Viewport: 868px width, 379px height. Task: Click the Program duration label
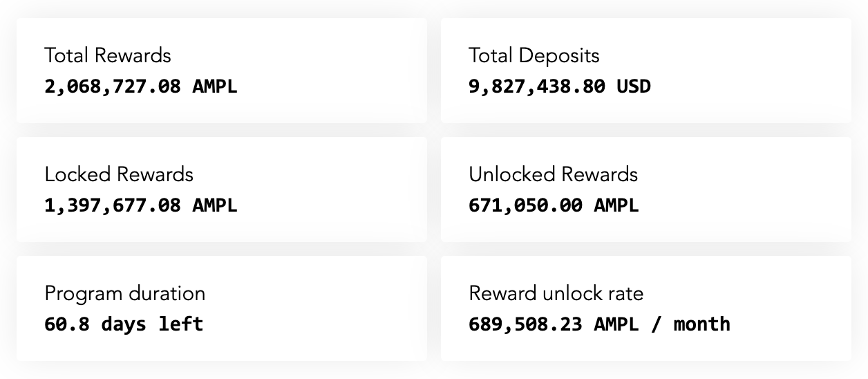tap(124, 293)
